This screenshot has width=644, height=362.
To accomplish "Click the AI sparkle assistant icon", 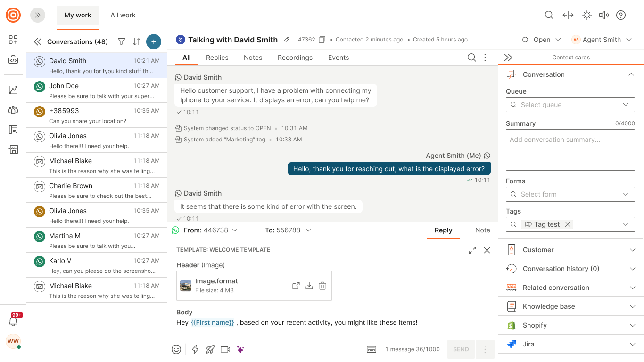I will coord(240,349).
